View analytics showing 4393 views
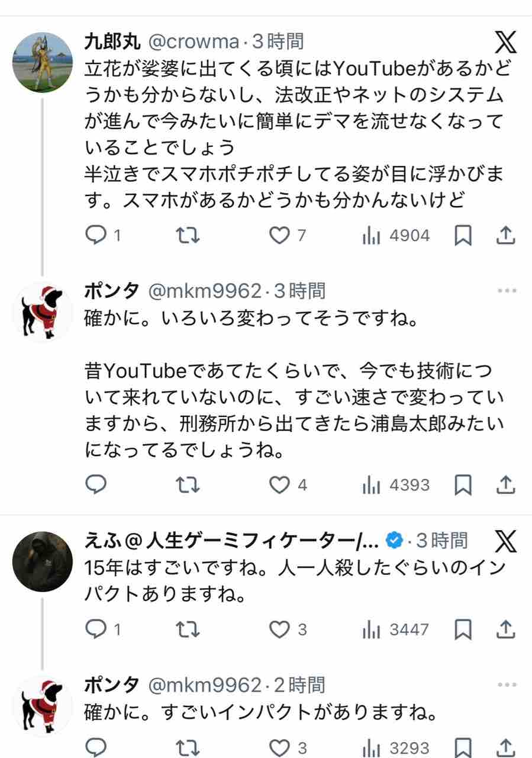 396,485
